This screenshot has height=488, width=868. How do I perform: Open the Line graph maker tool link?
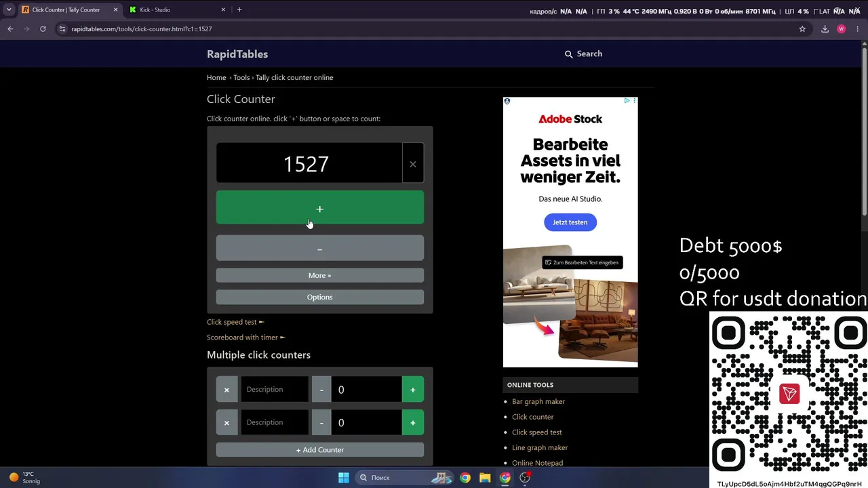point(540,447)
